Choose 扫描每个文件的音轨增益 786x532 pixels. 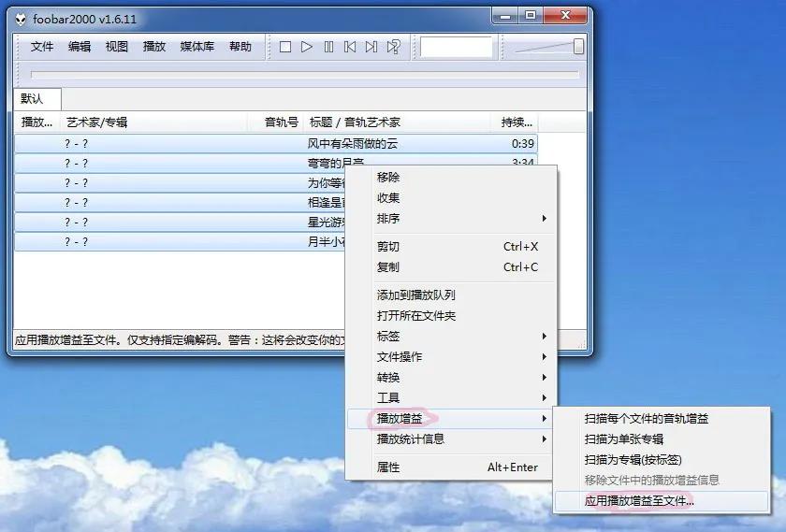click(662, 418)
